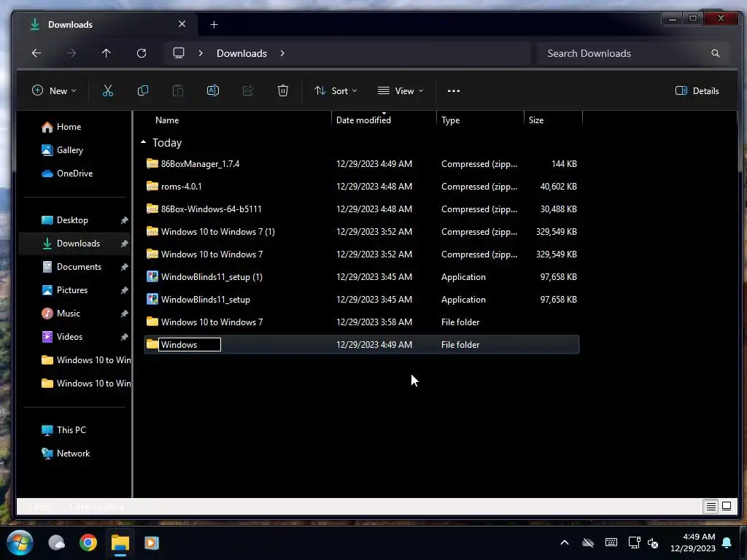The height and width of the screenshot is (560, 747).
Task: Sort by Type column header
Action: [x=451, y=120]
